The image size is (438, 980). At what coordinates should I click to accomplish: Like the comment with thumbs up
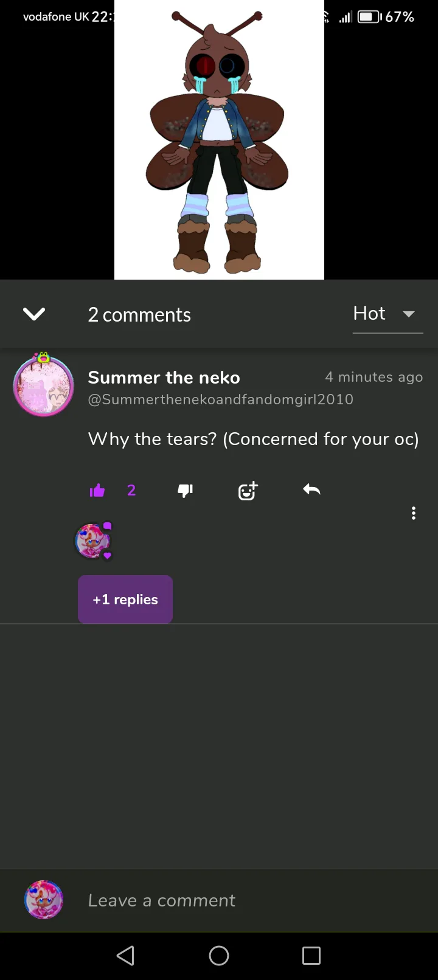(x=97, y=491)
